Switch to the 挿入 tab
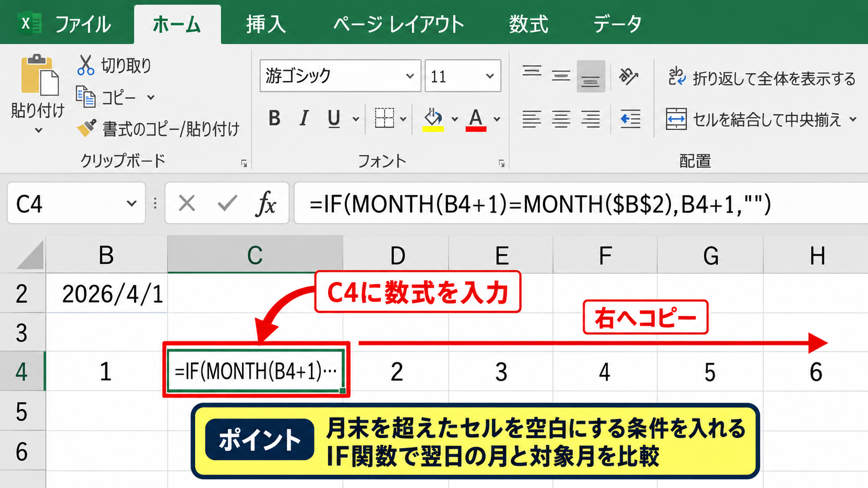Image resolution: width=868 pixels, height=488 pixels. tap(266, 24)
